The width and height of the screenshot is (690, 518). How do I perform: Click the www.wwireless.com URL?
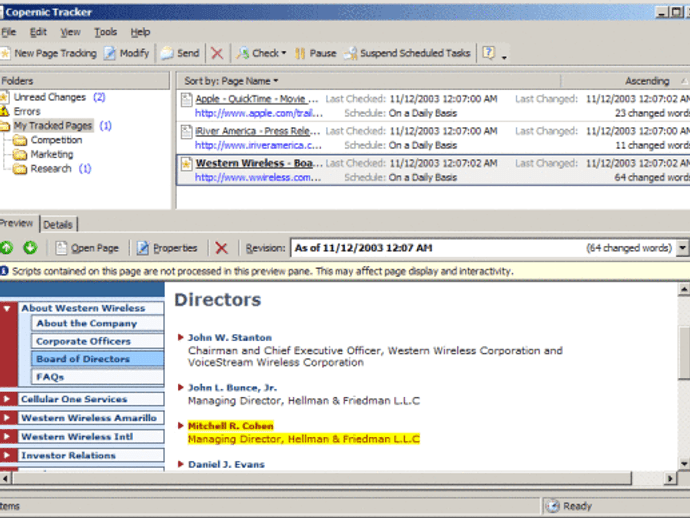coord(258,178)
